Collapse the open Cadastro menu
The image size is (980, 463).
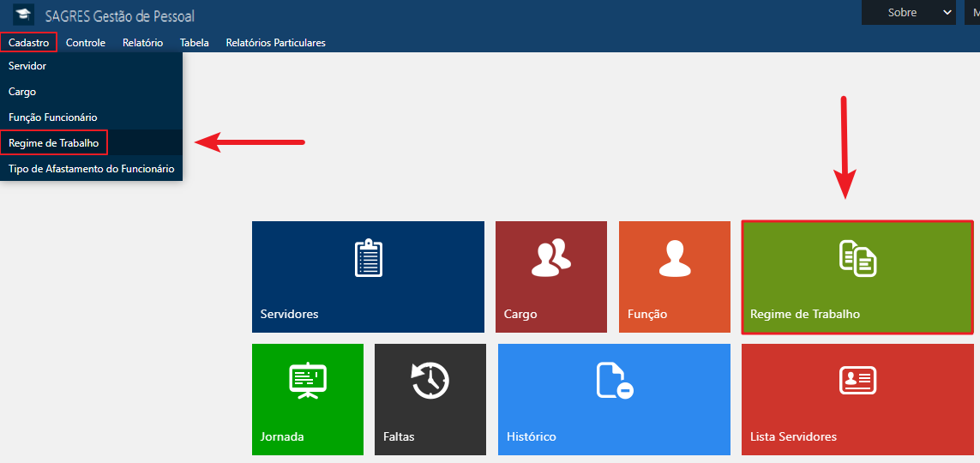click(28, 43)
